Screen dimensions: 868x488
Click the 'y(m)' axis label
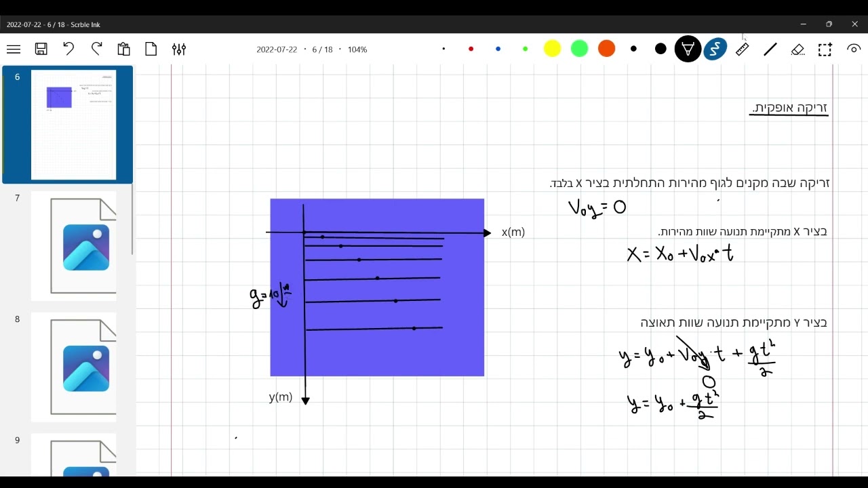click(x=281, y=397)
